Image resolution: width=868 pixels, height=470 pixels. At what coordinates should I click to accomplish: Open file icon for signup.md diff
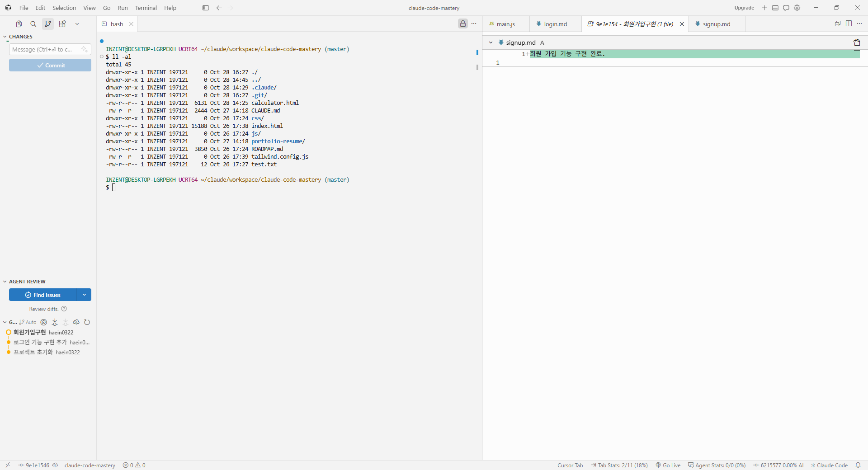point(857,42)
